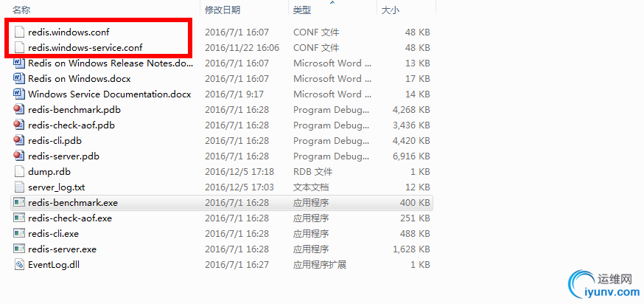The height and width of the screenshot is (304, 644).
Task: Select the redis-cli.pdb file name
Action: (55, 141)
